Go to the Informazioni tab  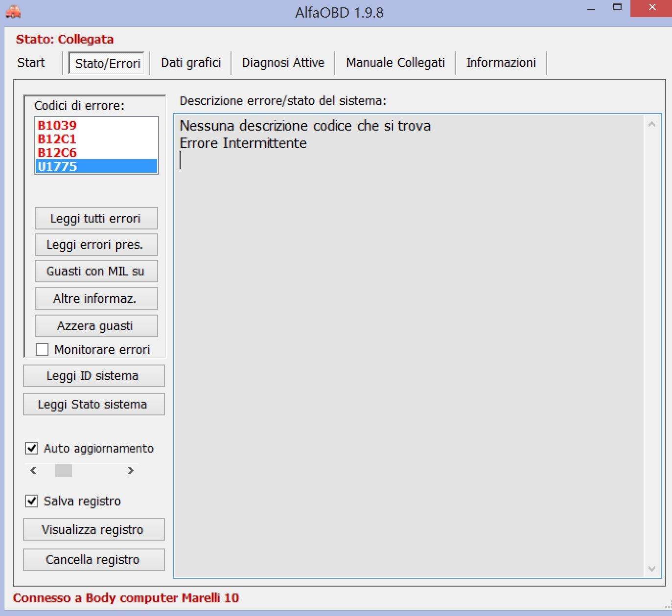tap(501, 63)
